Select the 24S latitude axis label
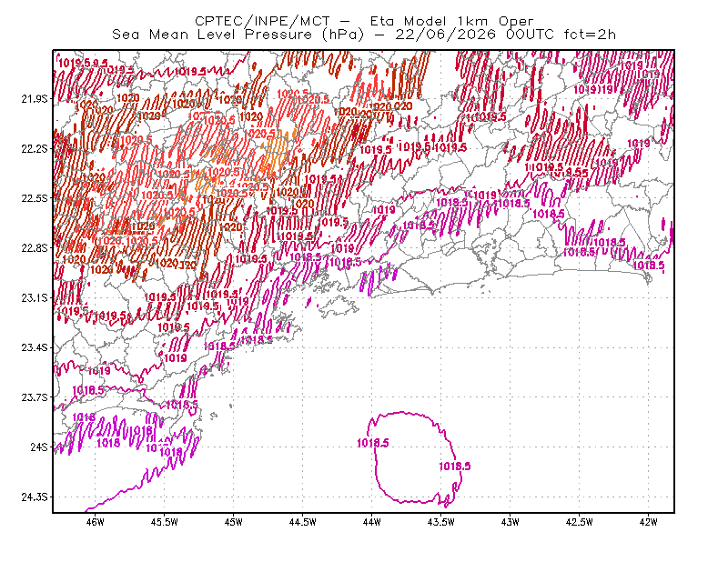 click(39, 447)
